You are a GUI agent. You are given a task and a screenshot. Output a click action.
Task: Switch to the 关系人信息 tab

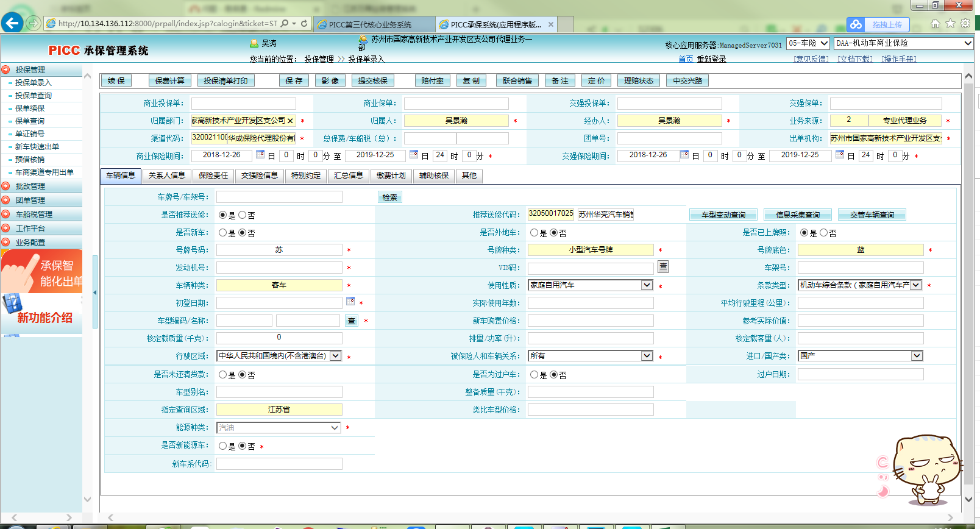coord(166,176)
